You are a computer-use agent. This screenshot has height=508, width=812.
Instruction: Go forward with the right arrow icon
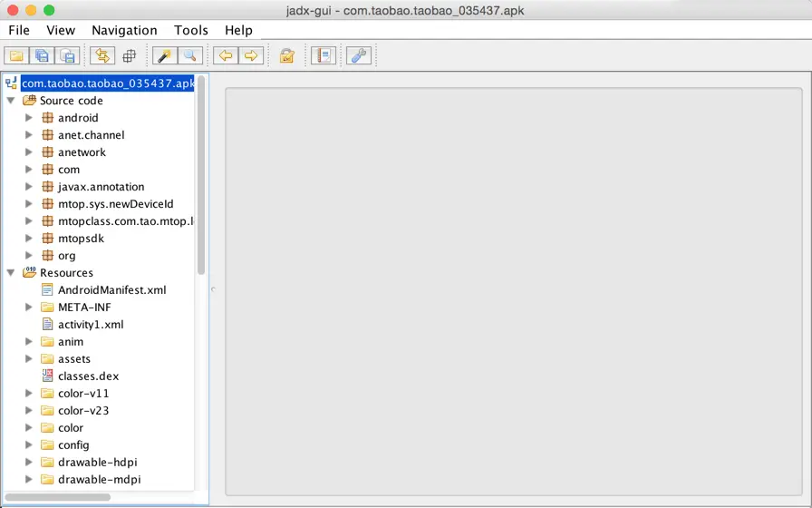[x=251, y=55]
